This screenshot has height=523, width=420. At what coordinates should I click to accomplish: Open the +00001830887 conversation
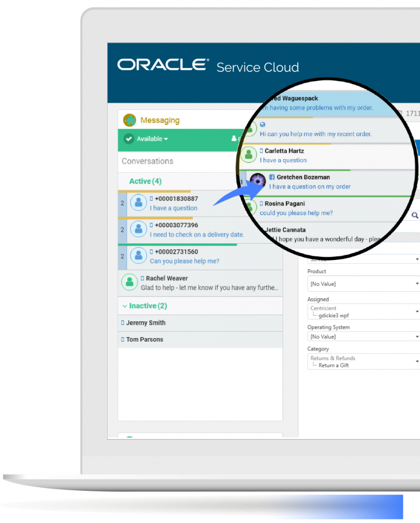click(200, 204)
